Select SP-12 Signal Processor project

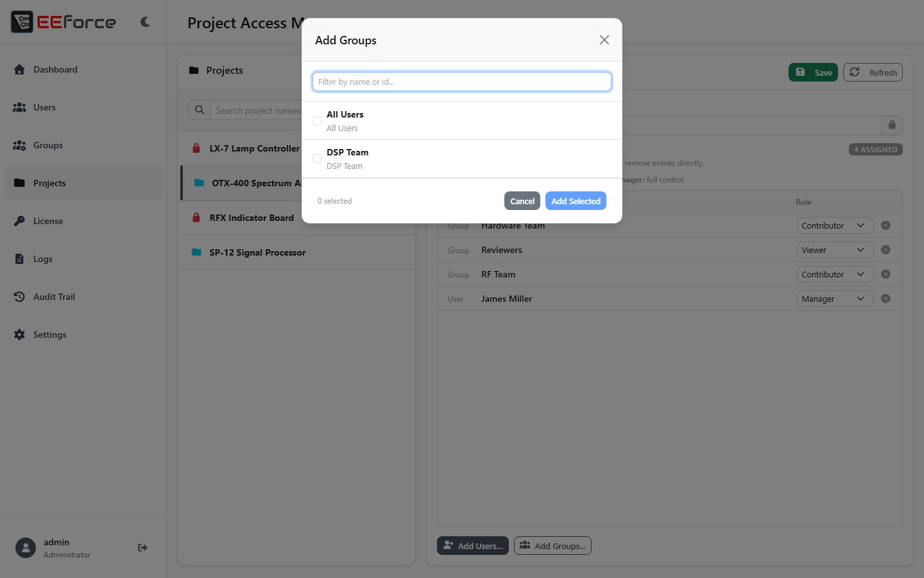point(296,252)
